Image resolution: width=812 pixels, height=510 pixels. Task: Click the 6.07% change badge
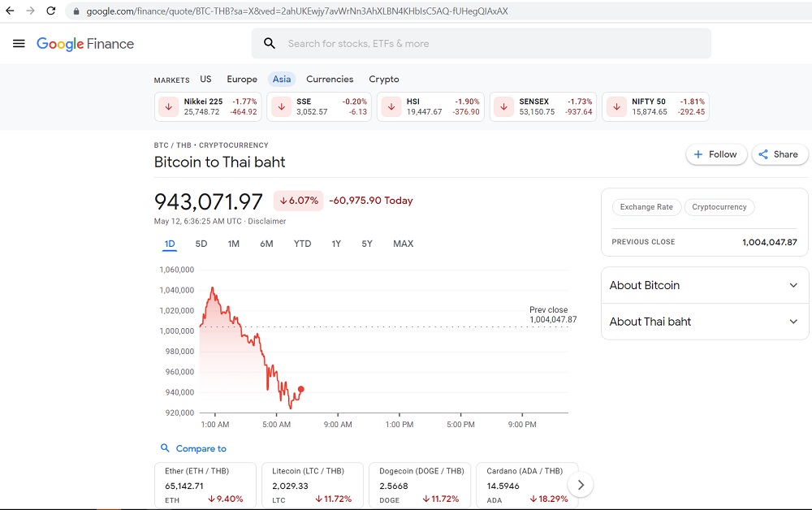click(x=298, y=201)
